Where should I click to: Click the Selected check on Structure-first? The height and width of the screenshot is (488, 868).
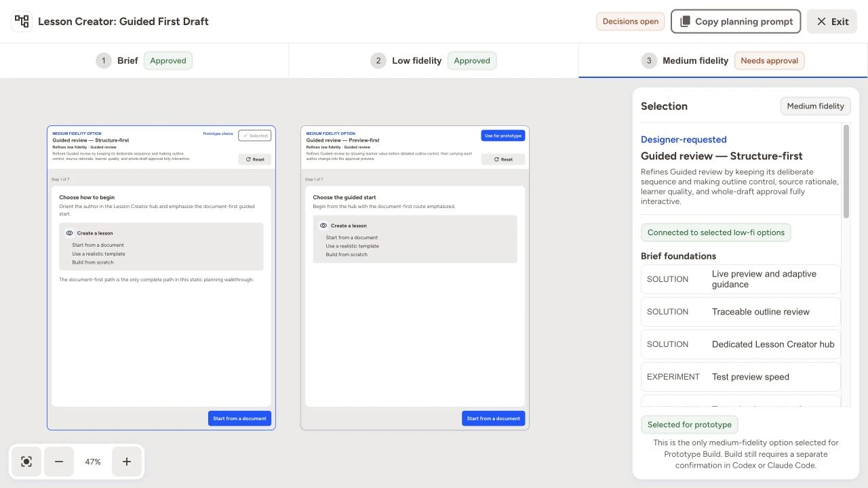coord(255,136)
